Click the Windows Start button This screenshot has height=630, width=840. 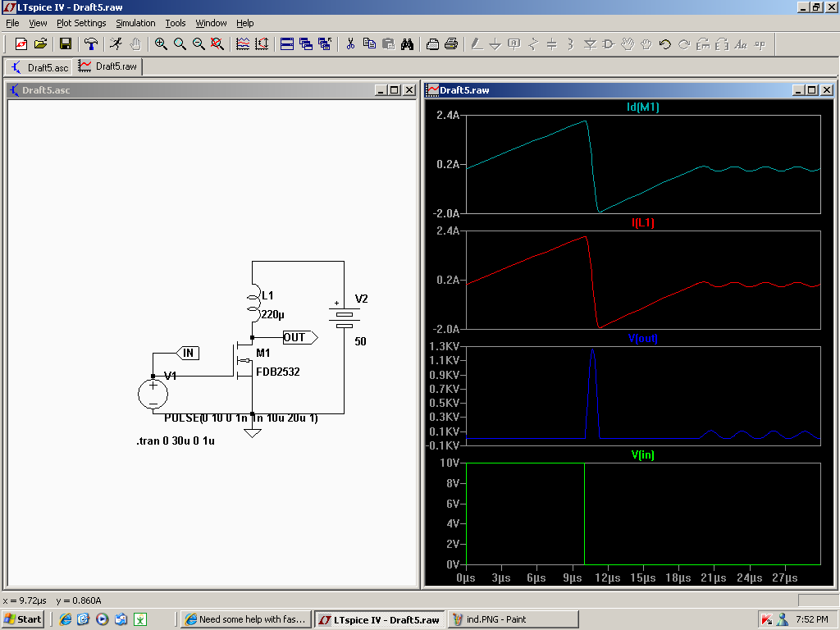tap(22, 619)
